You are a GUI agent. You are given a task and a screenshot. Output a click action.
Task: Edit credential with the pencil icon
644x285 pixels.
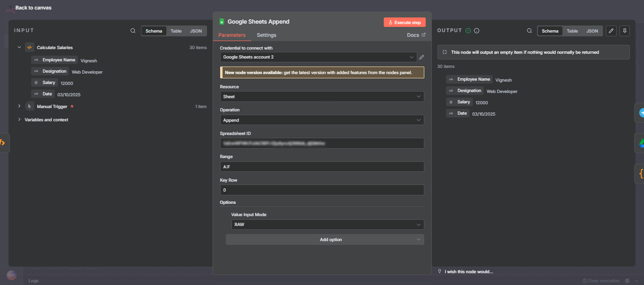point(421,57)
